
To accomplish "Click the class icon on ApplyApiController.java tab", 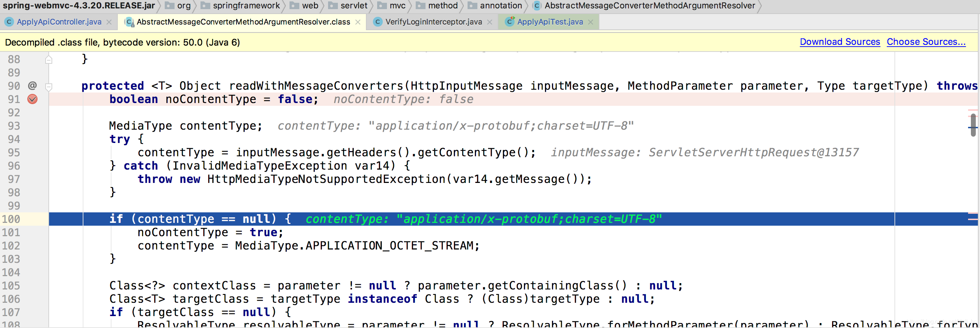I will click(x=9, y=22).
